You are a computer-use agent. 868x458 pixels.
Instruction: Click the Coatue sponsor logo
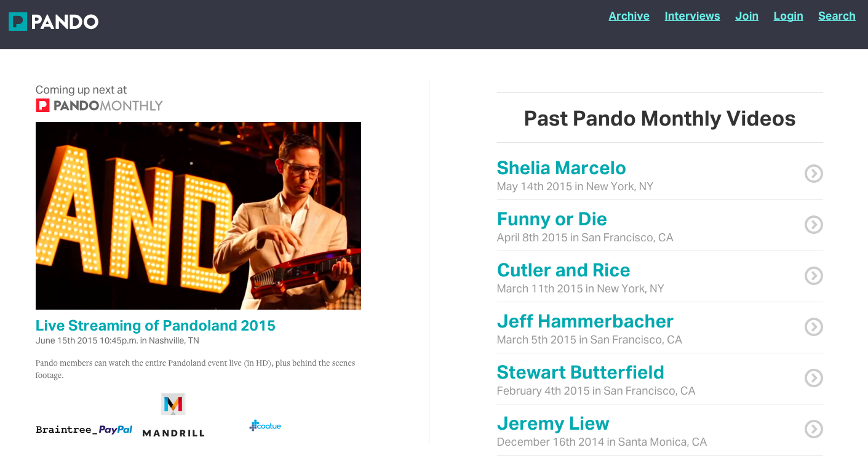265,425
